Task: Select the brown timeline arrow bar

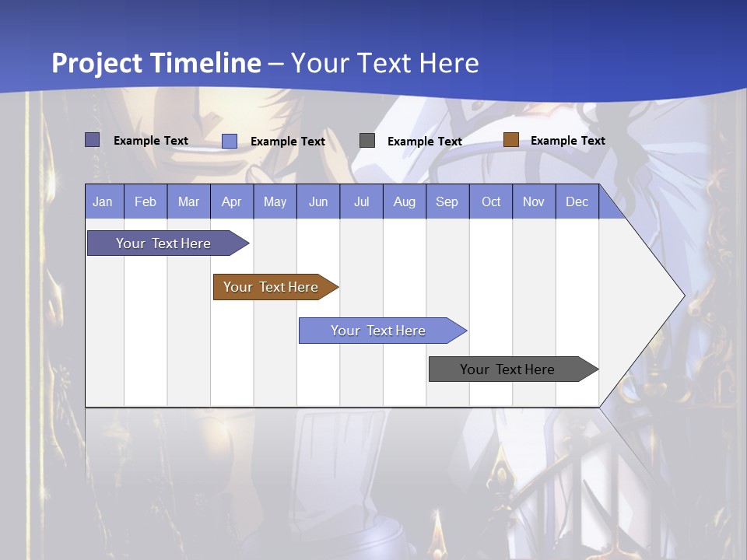Action: (271, 287)
